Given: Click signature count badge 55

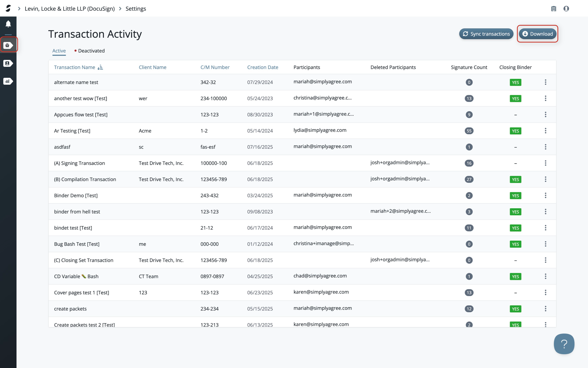Looking at the screenshot, I should 469,131.
